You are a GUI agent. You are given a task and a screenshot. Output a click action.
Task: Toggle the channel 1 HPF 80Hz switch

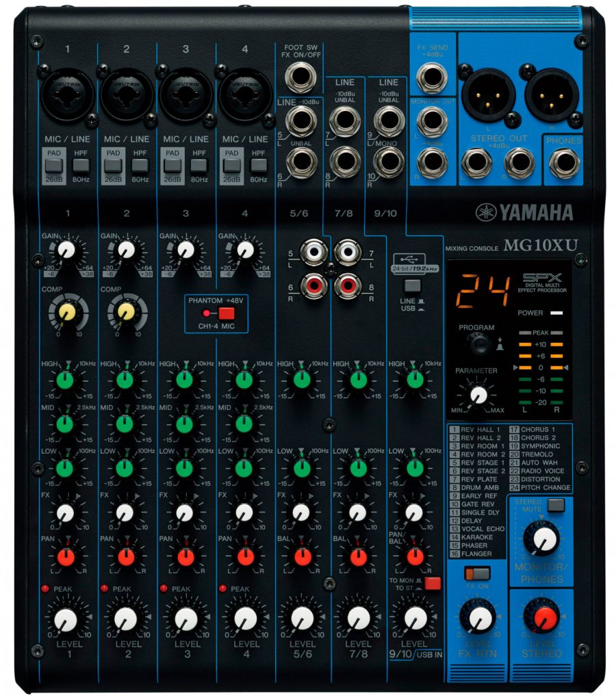[x=81, y=166]
